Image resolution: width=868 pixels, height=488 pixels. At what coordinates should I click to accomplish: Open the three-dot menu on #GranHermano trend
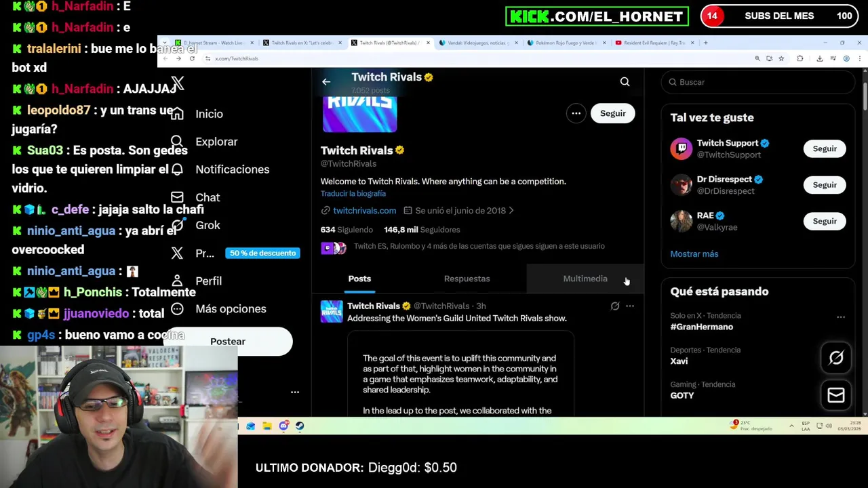tap(841, 317)
